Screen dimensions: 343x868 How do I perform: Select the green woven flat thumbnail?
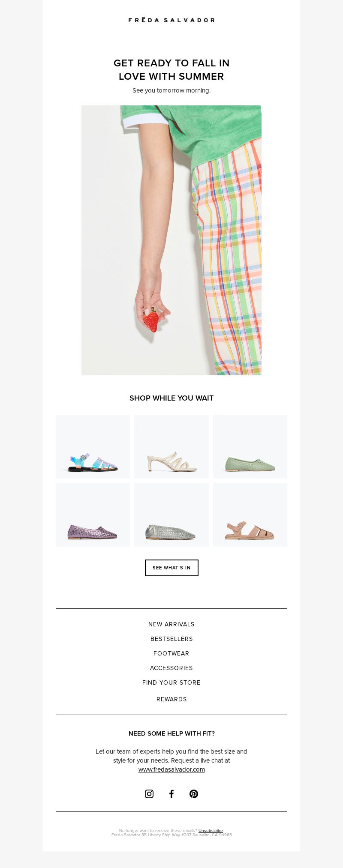(250, 447)
